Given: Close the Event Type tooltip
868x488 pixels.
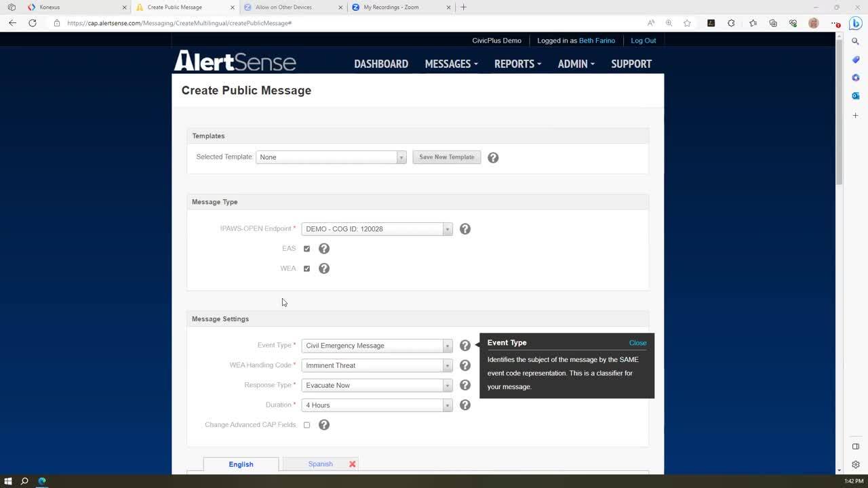Looking at the screenshot, I should [637, 343].
